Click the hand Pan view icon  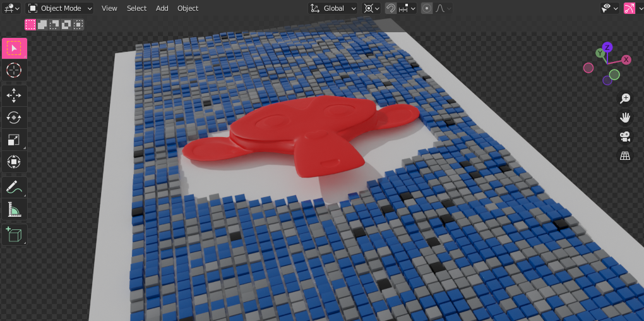625,118
